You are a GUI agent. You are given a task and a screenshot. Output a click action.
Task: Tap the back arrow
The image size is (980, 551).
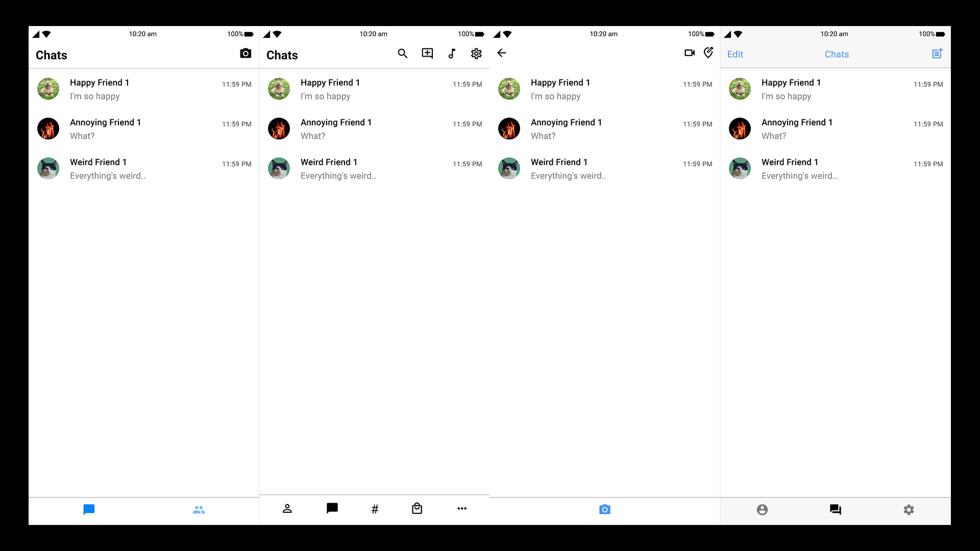[502, 53]
